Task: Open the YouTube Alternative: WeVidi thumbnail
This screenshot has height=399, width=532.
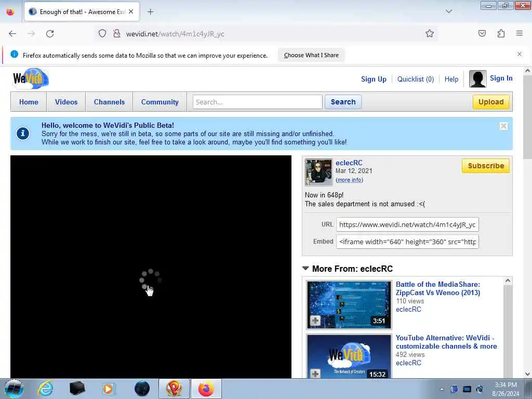Action: click(x=349, y=356)
